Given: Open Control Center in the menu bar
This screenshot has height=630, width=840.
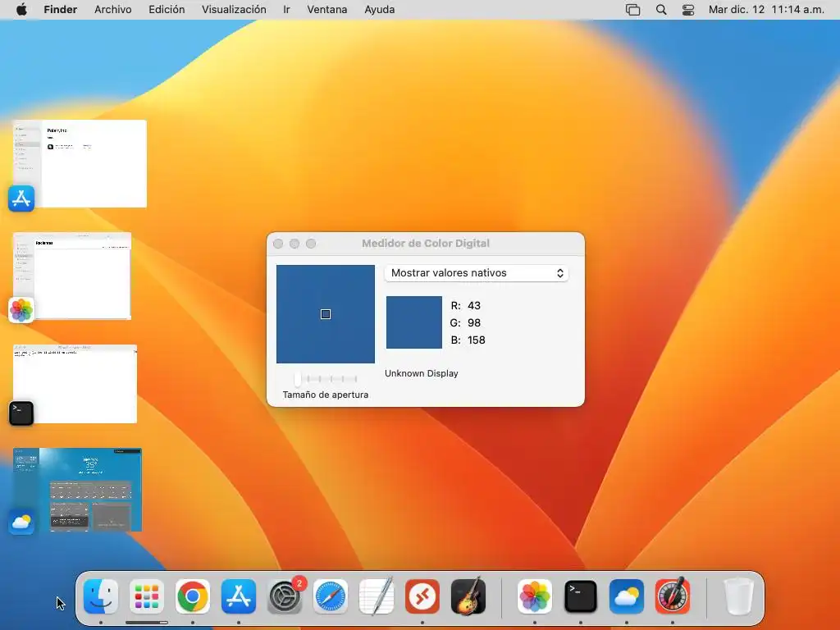Looking at the screenshot, I should pyautogui.click(x=688, y=10).
